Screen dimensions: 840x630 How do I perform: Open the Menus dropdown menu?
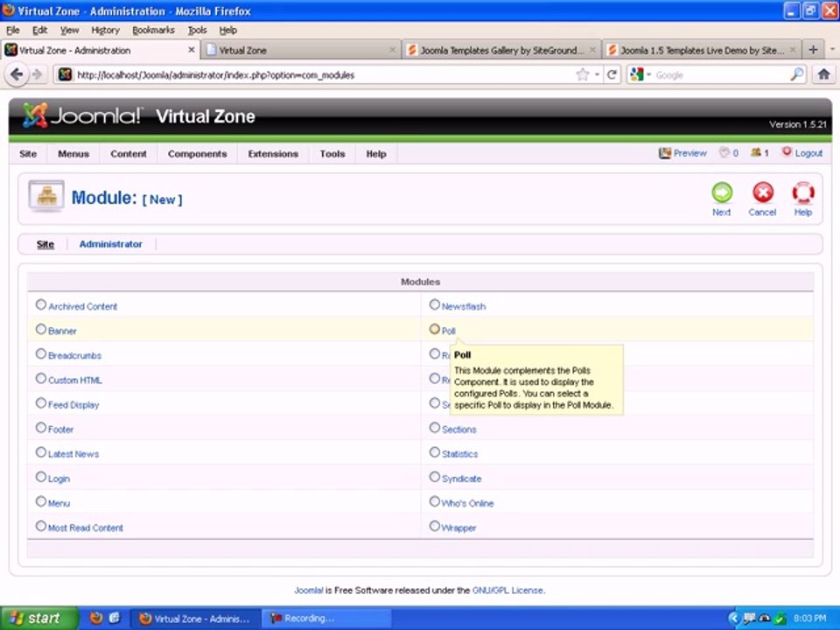point(73,154)
